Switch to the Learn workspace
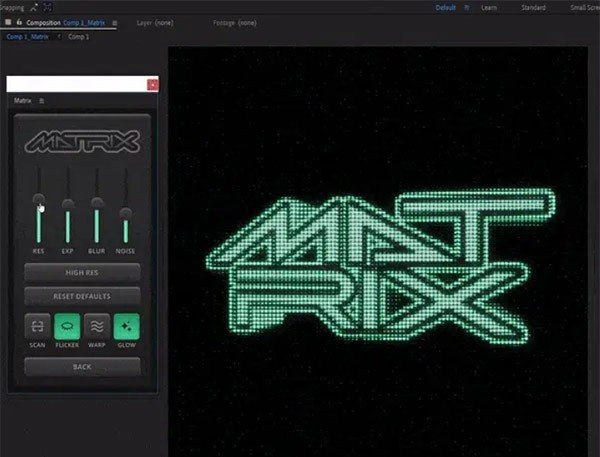 click(490, 7)
